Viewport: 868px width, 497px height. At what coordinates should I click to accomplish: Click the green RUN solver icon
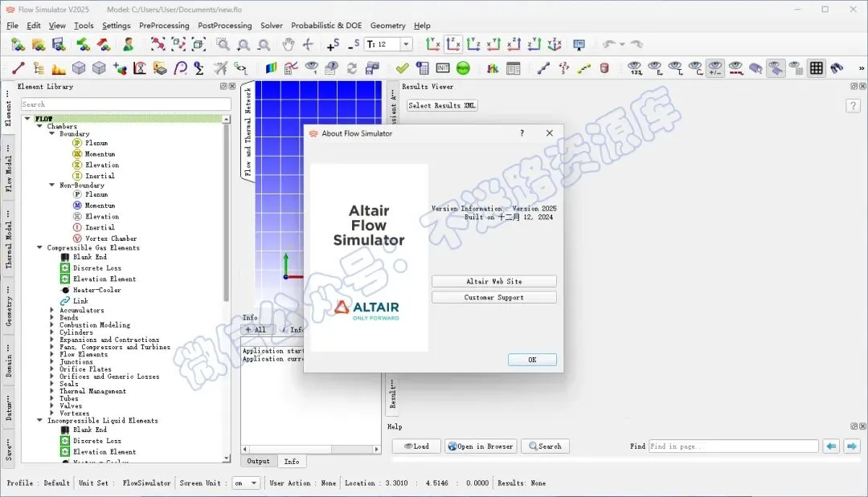[464, 68]
